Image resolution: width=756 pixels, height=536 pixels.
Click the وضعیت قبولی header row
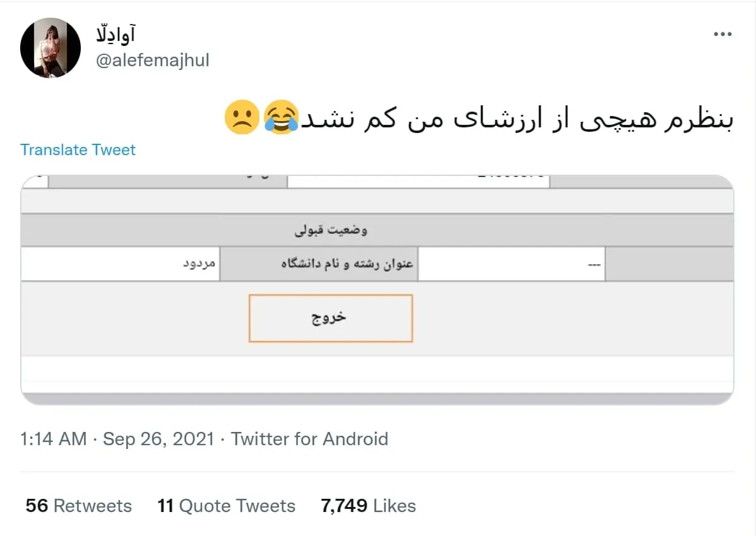coord(331,230)
